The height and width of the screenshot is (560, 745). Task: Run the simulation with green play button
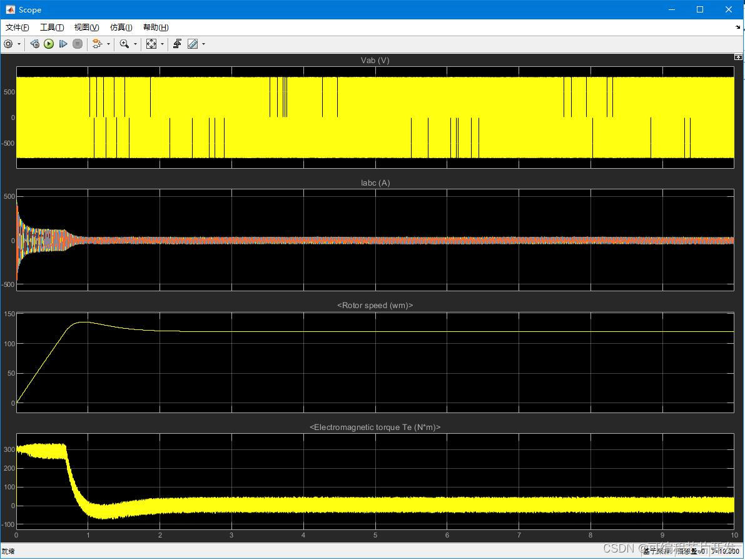pos(49,44)
